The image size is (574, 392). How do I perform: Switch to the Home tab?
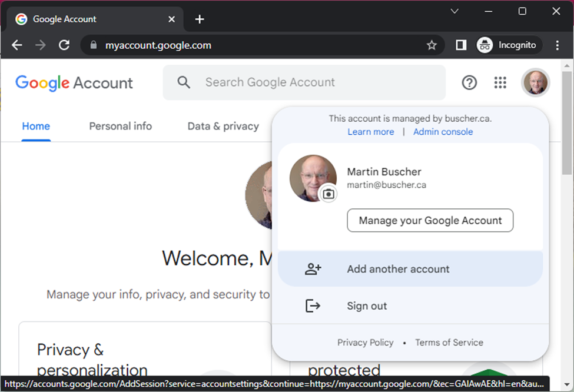coord(36,127)
